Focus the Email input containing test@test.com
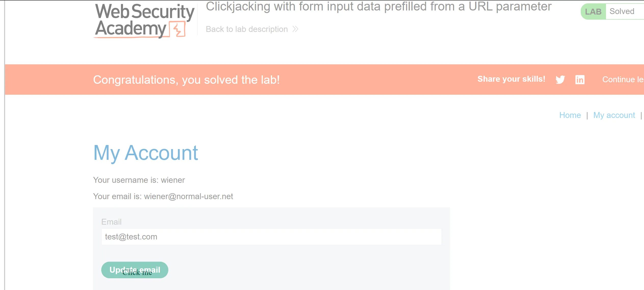Image resolution: width=644 pixels, height=290 pixels. [271, 237]
